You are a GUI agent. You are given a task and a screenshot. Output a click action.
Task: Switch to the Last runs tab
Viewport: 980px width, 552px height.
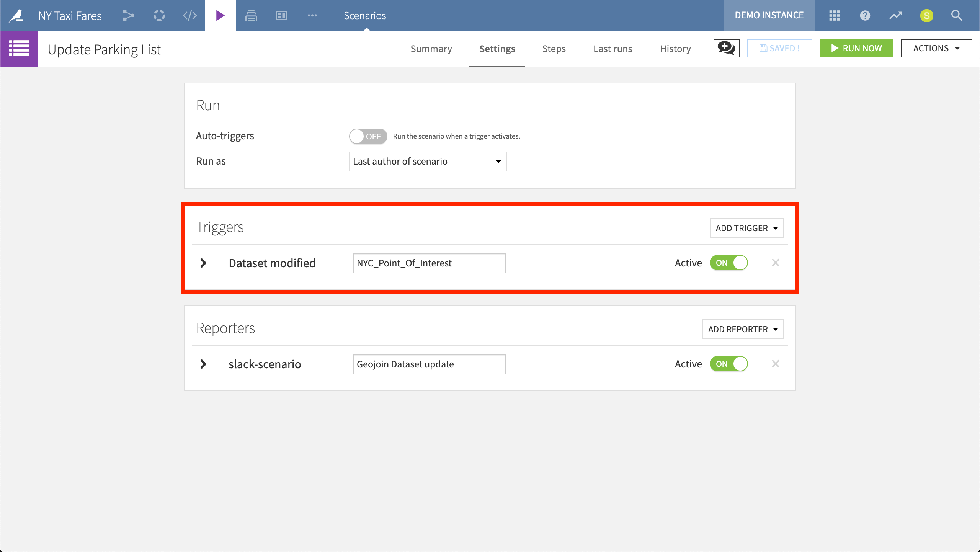[612, 49]
